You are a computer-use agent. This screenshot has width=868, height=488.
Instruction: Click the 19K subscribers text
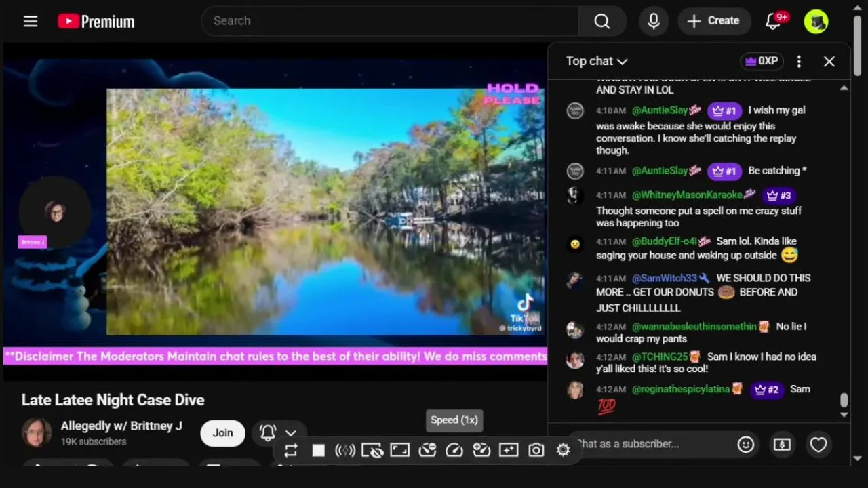click(x=94, y=442)
